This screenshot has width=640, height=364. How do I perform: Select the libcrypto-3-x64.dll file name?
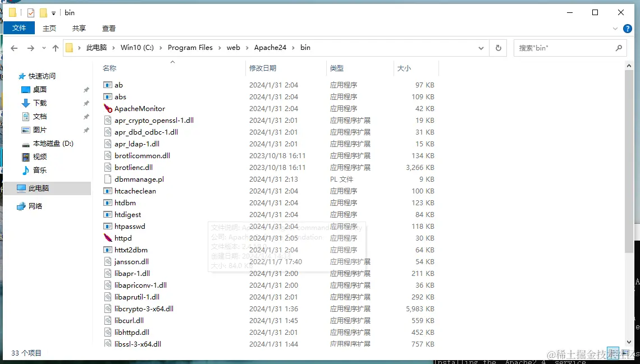tap(144, 309)
